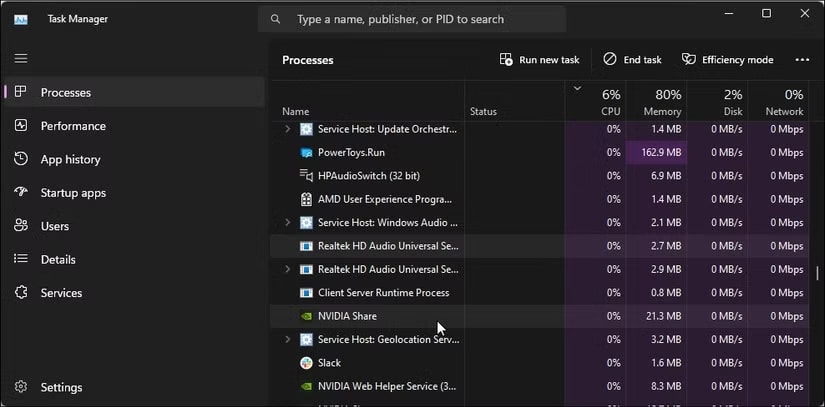Screen dimensions: 825x407
Task: Click the End task button
Action: 632,60
